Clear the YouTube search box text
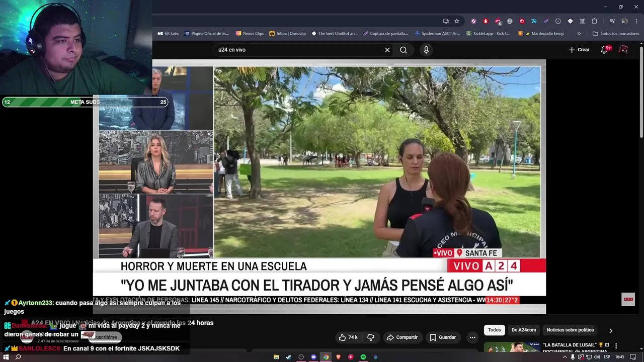644x362 pixels. pos(387,50)
